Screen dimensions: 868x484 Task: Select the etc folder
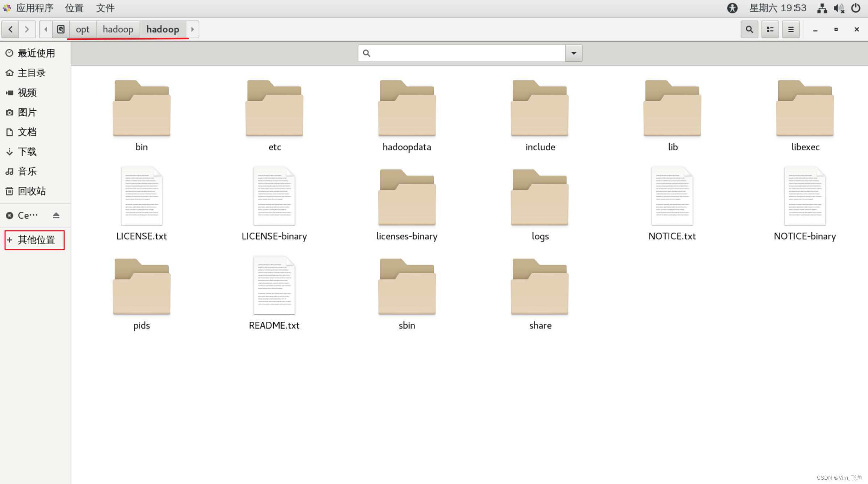[274, 116]
